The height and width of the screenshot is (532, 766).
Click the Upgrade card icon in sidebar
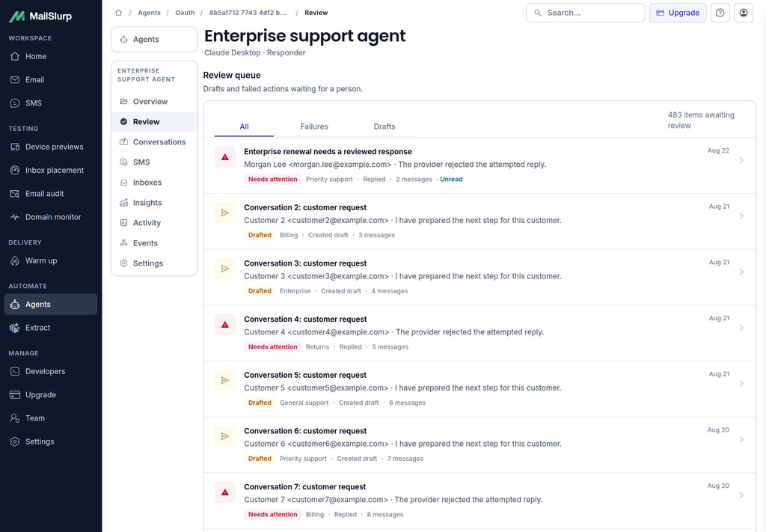(15, 395)
